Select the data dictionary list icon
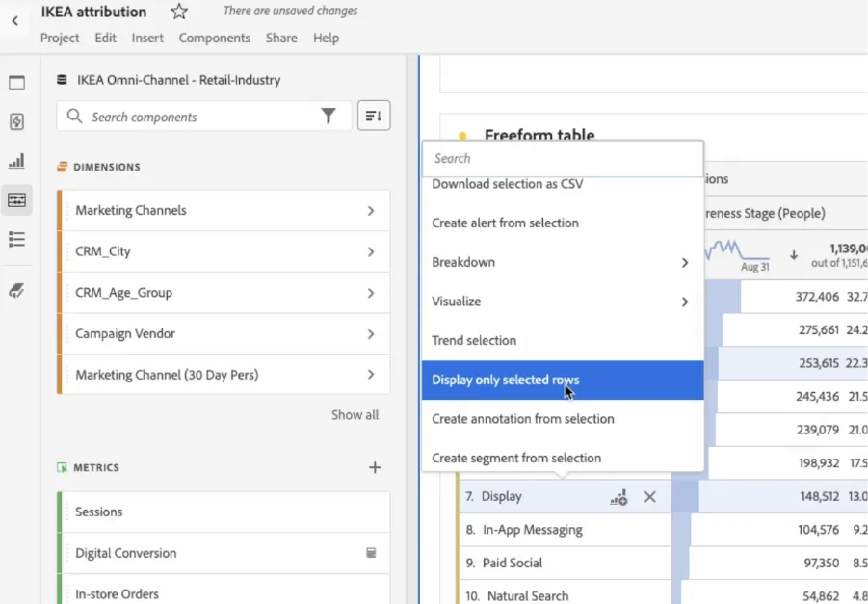Image resolution: width=868 pixels, height=604 pixels. pos(16,239)
